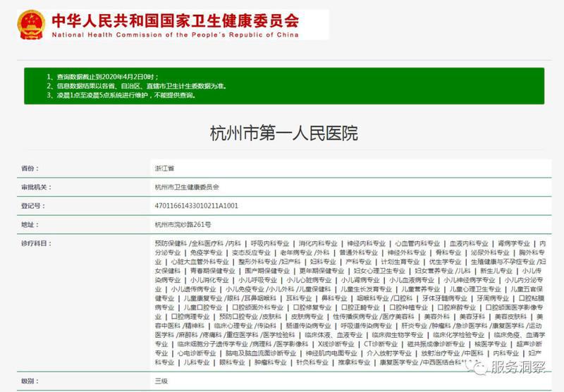Viewport: 564px width, 392px height.
Task: Click 预防保健科 in the department list
Action: (171, 243)
